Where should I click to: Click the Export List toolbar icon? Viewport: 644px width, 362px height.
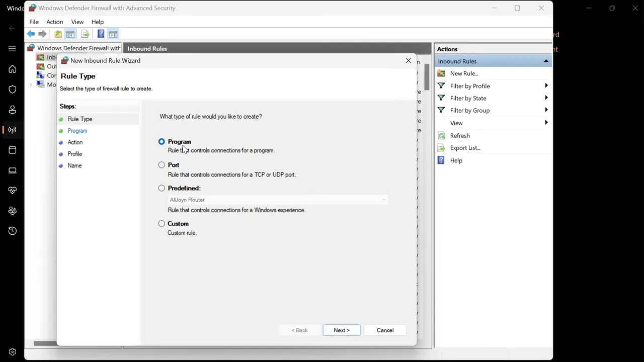[x=85, y=34]
